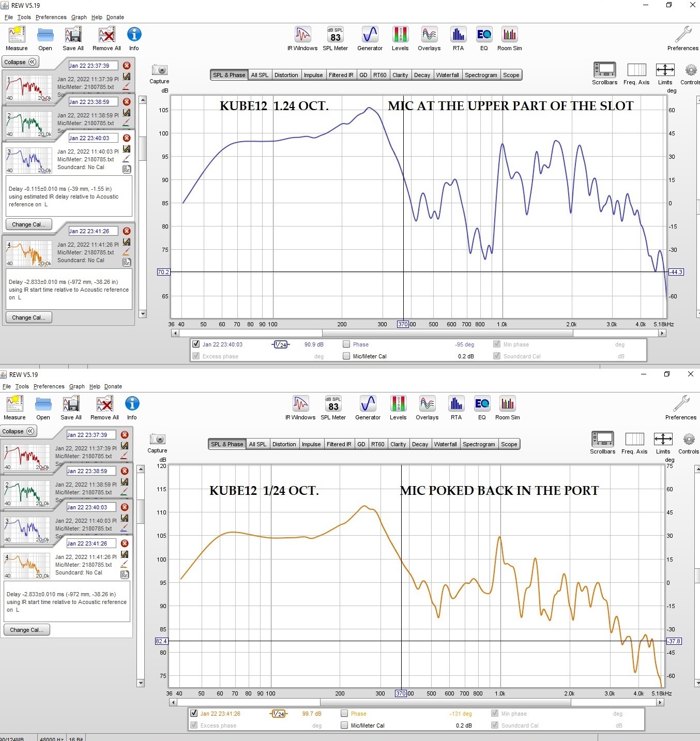The image size is (700, 741).
Task: Click down arrow of upper measurement list scrollbar
Action: pyautogui.click(x=143, y=314)
